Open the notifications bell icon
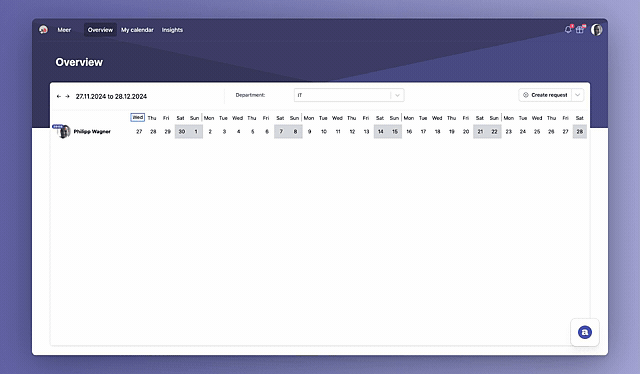This screenshot has height=374, width=640. (x=568, y=29)
